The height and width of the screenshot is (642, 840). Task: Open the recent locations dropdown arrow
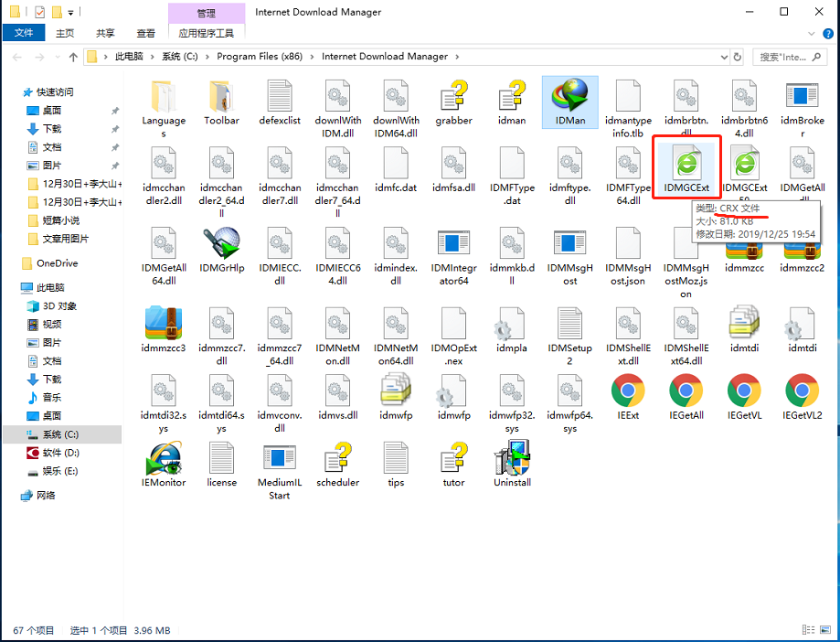tap(58, 57)
